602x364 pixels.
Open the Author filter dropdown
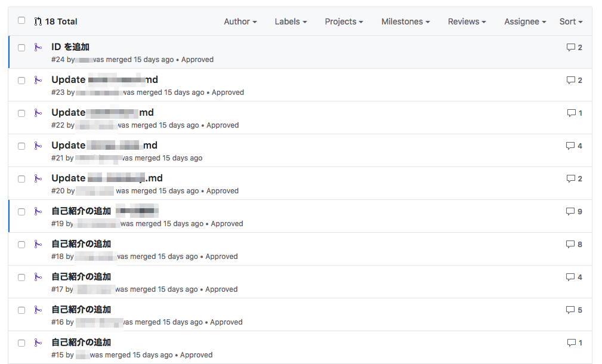tap(240, 21)
